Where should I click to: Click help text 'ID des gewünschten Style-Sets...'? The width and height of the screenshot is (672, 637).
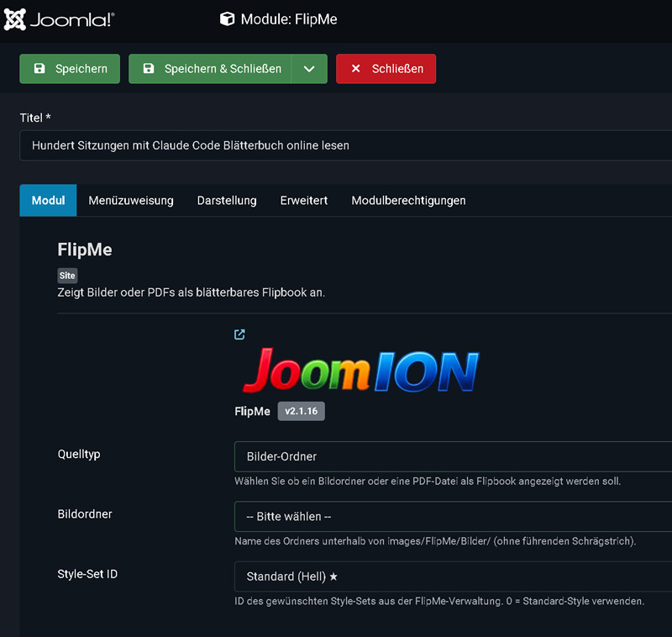pyautogui.click(x=439, y=601)
